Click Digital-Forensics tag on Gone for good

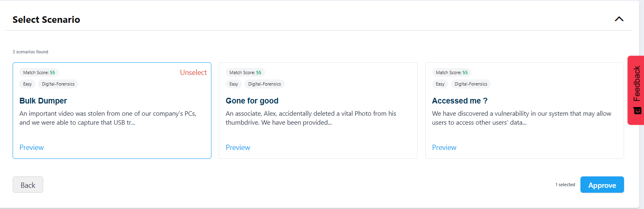coord(264,84)
